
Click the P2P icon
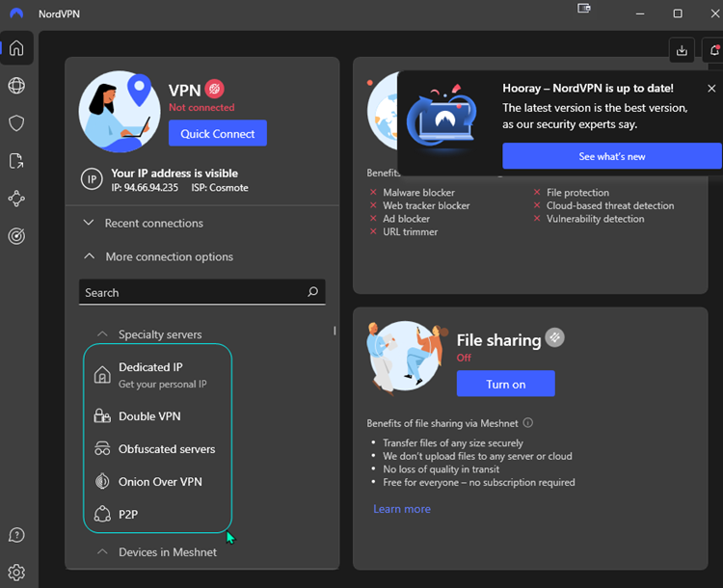coord(102,514)
